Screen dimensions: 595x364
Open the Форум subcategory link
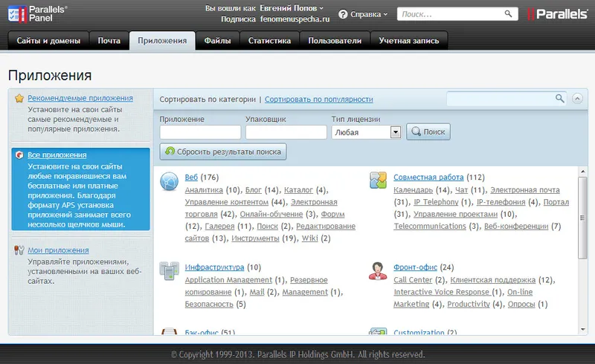(332, 214)
